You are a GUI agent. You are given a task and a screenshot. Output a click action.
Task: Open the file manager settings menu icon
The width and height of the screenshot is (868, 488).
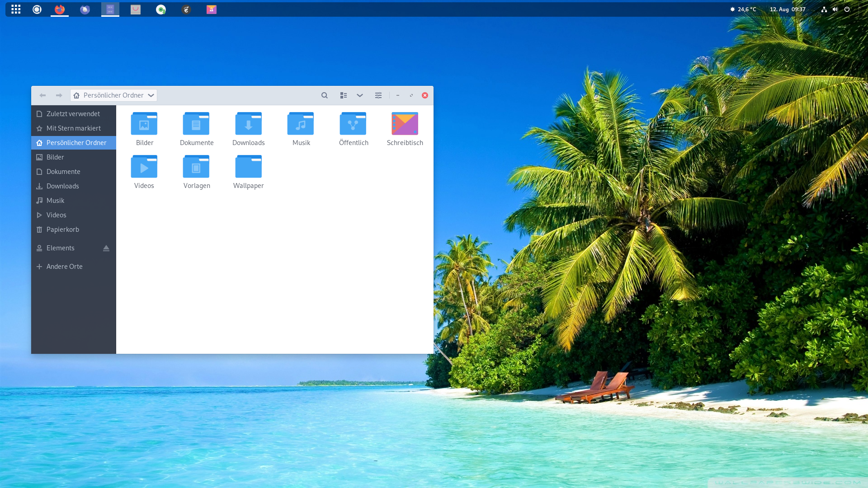(378, 95)
